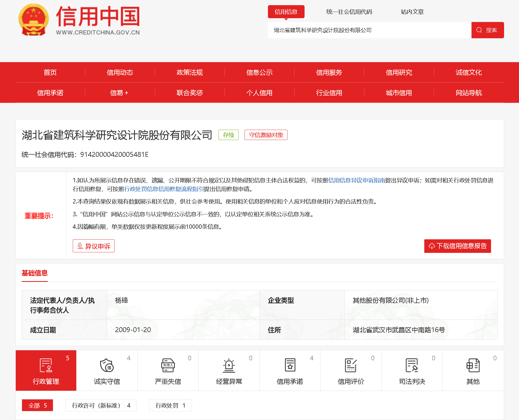519x420 pixels.
Task: Click the magnifier icon in search button
Action: coord(479,30)
